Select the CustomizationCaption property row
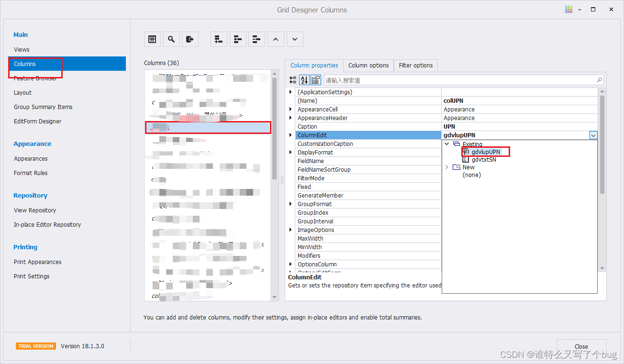The image size is (624, 364). point(368,144)
